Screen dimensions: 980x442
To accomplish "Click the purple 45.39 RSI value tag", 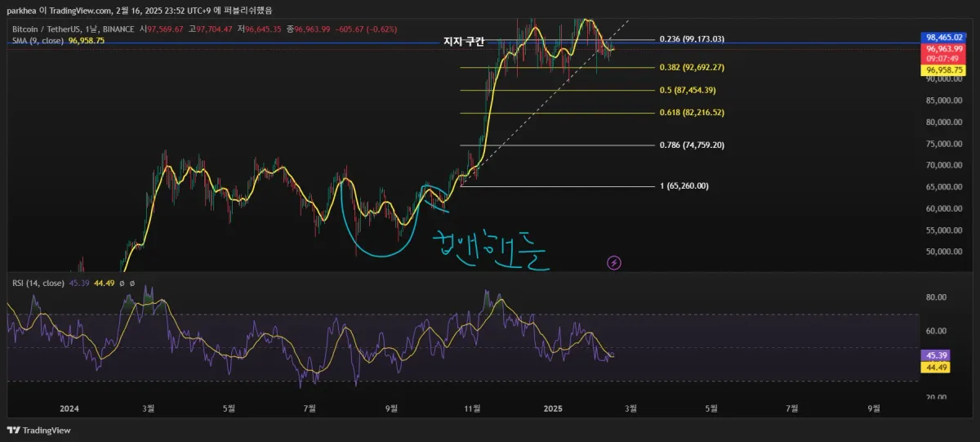I will 933,355.
